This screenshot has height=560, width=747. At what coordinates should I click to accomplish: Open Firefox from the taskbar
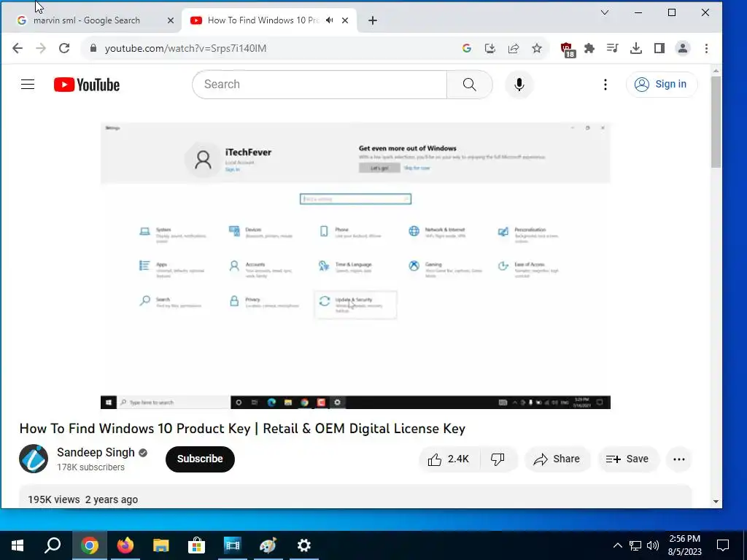pos(125,545)
